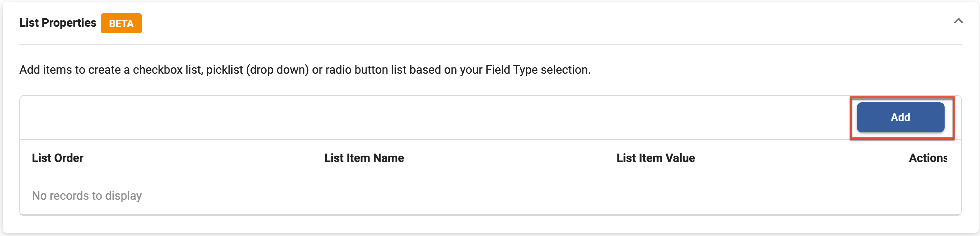
Task: Select the 'No records to display' message
Action: coord(87,196)
